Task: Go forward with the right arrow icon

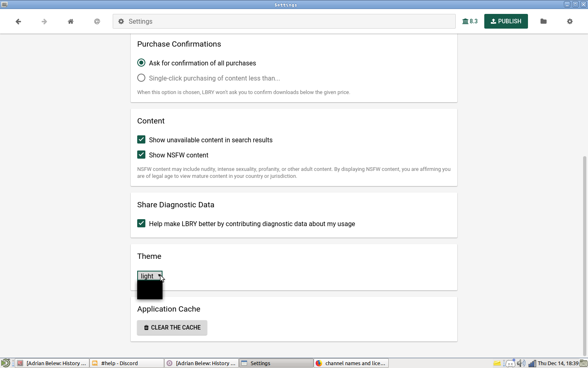Action: coord(44,21)
